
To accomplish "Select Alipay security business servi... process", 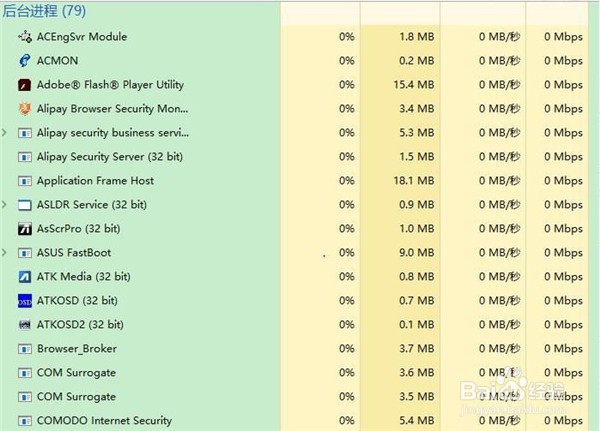I will (x=113, y=133).
